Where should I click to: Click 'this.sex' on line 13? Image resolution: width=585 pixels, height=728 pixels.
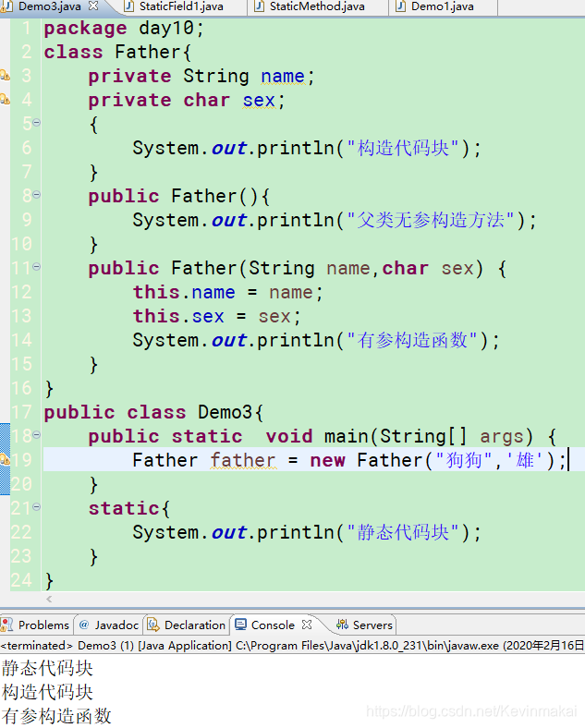pyautogui.click(x=178, y=317)
